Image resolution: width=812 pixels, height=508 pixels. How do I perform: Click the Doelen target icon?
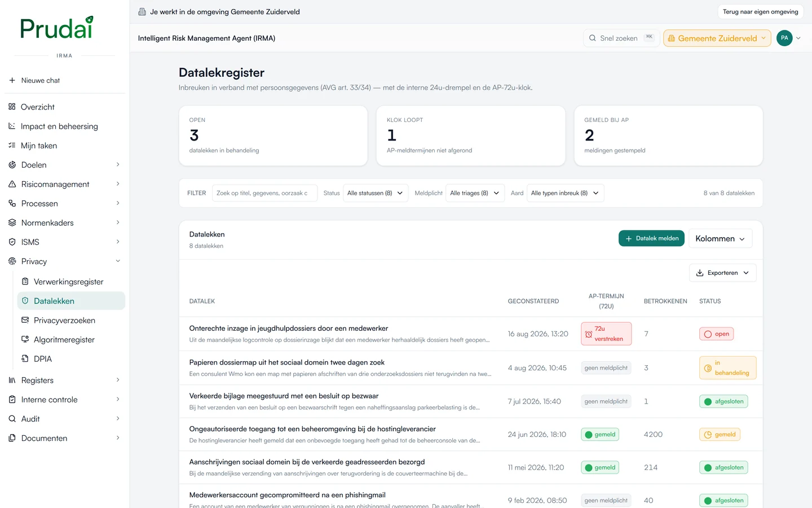[x=12, y=165]
